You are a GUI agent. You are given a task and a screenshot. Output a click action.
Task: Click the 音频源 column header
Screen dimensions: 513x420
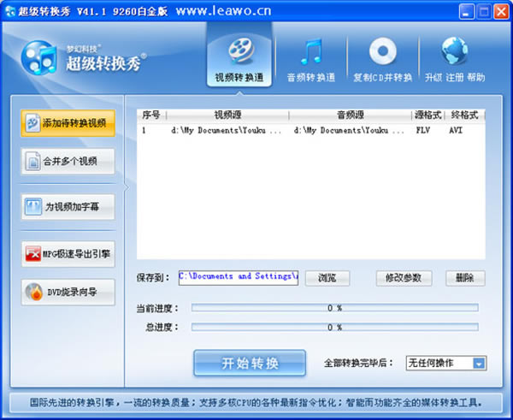tap(351, 115)
